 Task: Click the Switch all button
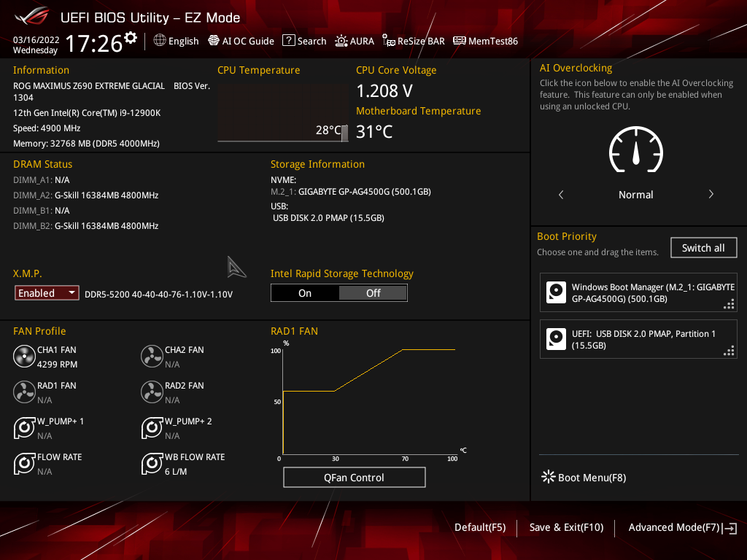click(x=704, y=248)
